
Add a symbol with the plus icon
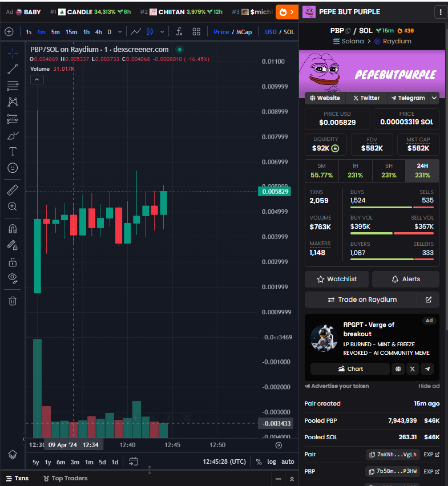click(x=9, y=31)
